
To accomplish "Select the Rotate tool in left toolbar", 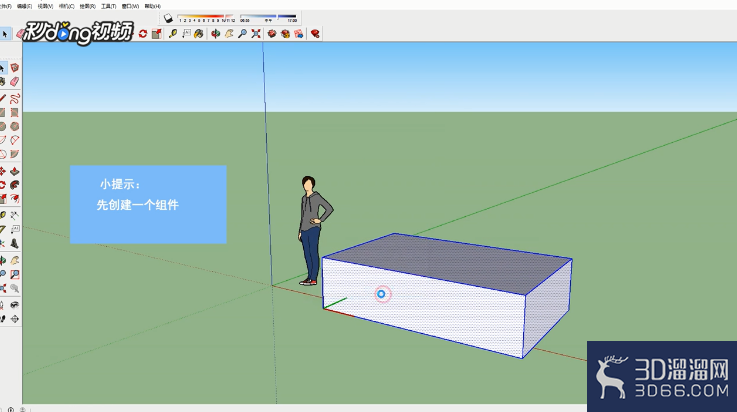I will [x=3, y=185].
